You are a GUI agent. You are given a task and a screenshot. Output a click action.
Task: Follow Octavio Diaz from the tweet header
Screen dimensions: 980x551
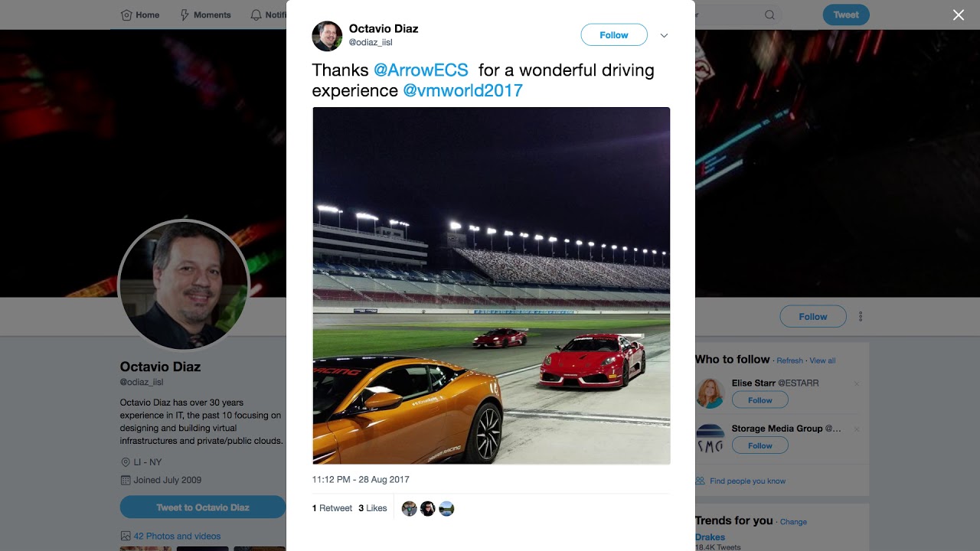613,35
